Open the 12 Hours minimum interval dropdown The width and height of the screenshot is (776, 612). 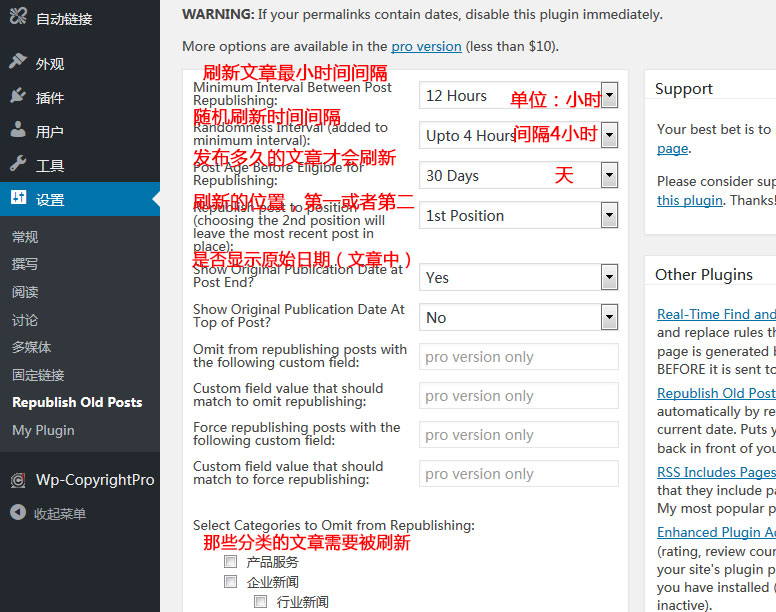(518, 96)
